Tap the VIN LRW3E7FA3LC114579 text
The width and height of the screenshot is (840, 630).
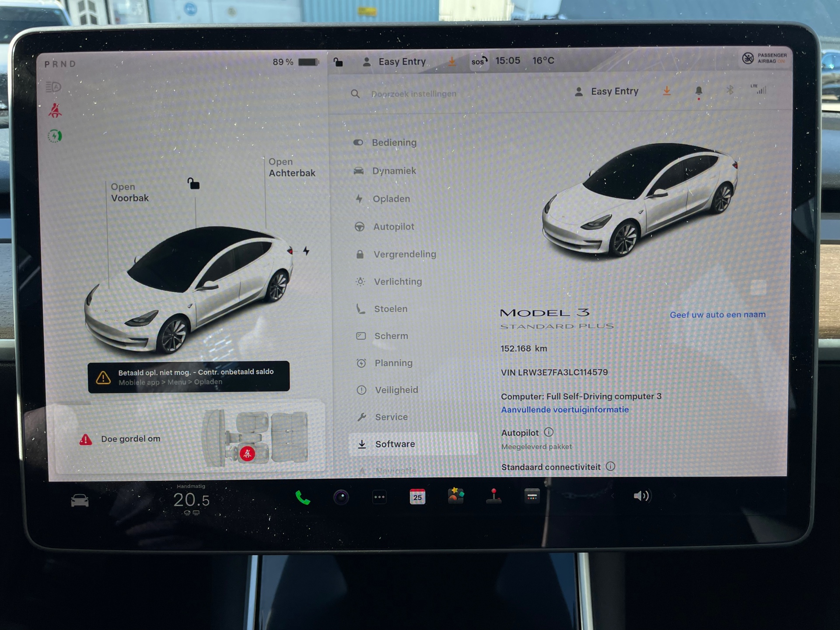pyautogui.click(x=554, y=372)
